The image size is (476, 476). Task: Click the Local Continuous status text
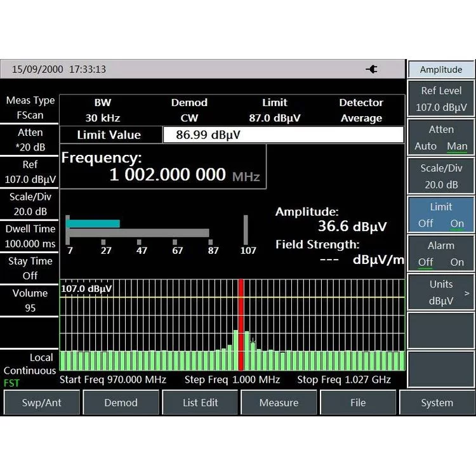click(30, 364)
